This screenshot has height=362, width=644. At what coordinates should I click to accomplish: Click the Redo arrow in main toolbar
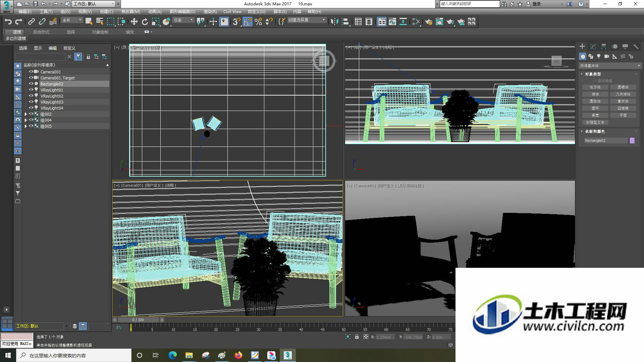[19, 22]
